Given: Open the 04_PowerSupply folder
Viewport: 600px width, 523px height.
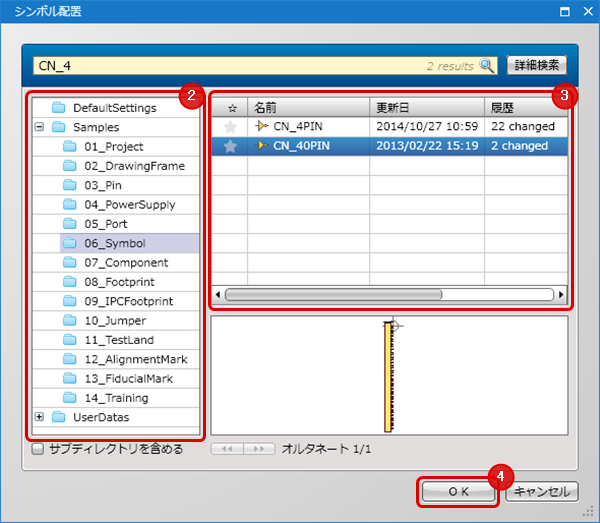Looking at the screenshot, I should [x=119, y=205].
